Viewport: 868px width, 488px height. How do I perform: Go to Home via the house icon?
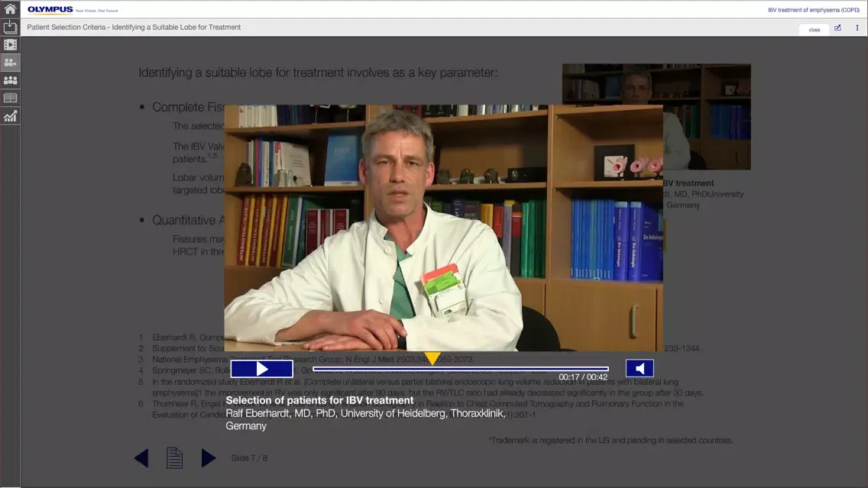pos(10,8)
